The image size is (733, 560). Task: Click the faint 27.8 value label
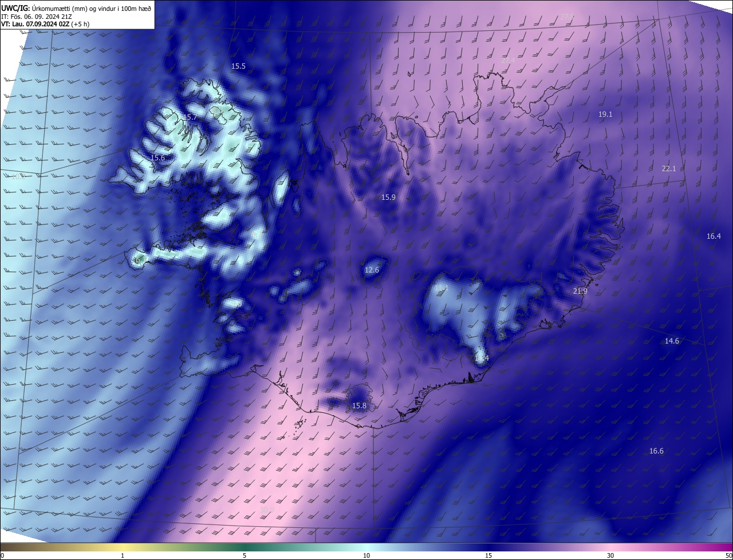pyautogui.click(x=566, y=17)
